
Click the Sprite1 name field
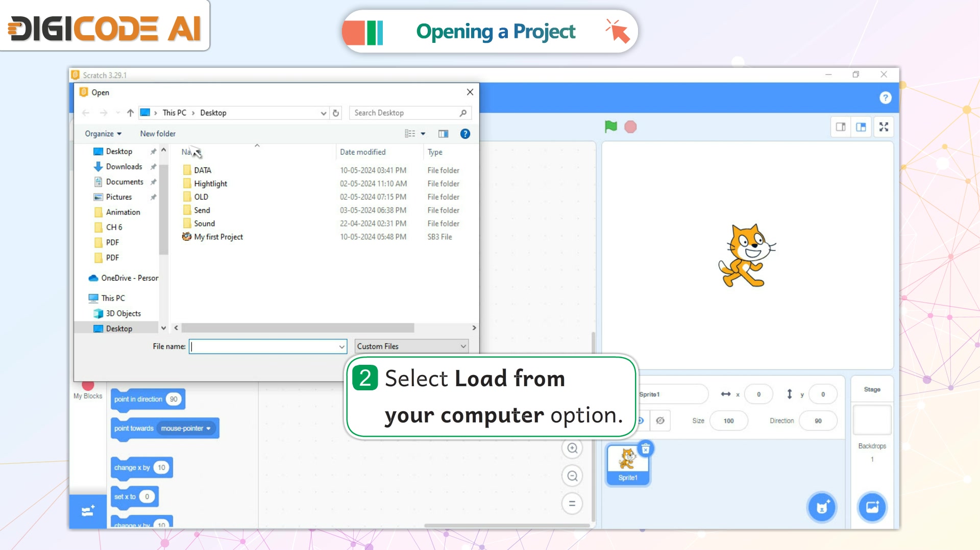tap(673, 394)
